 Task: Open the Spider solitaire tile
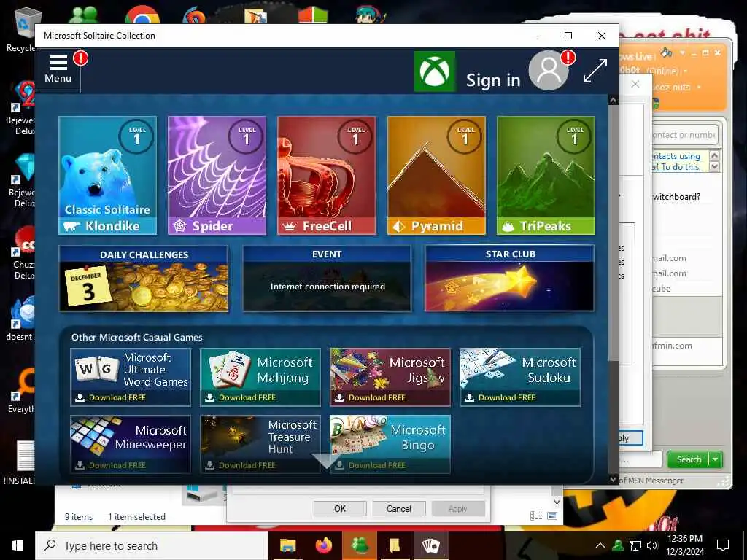click(217, 175)
